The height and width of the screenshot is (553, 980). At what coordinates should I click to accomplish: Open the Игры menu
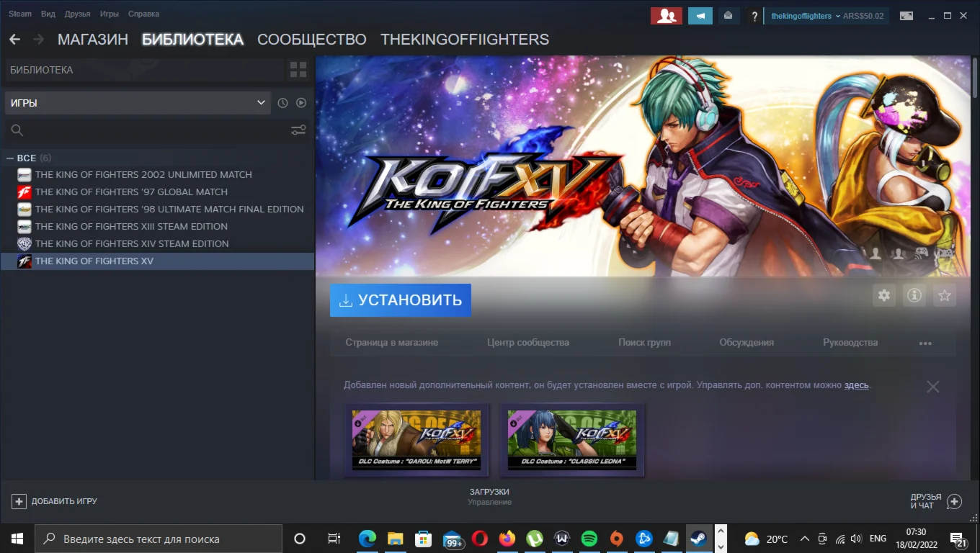click(110, 14)
